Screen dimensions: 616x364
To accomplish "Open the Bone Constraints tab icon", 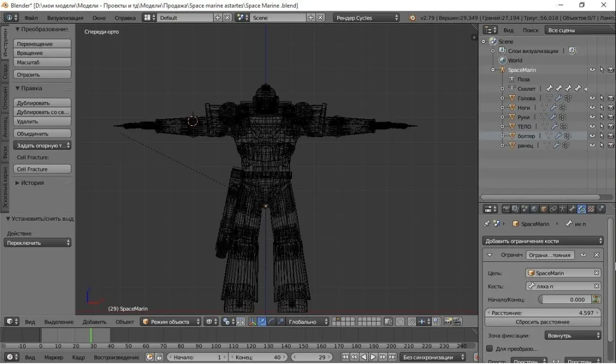I will pyautogui.click(x=581, y=209).
